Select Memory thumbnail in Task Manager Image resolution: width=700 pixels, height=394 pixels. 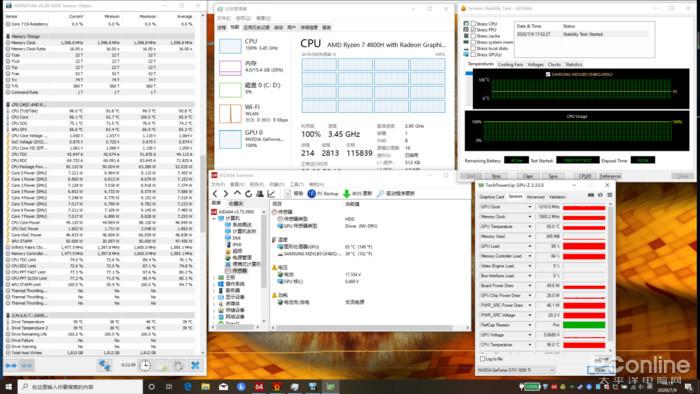pyautogui.click(x=230, y=68)
